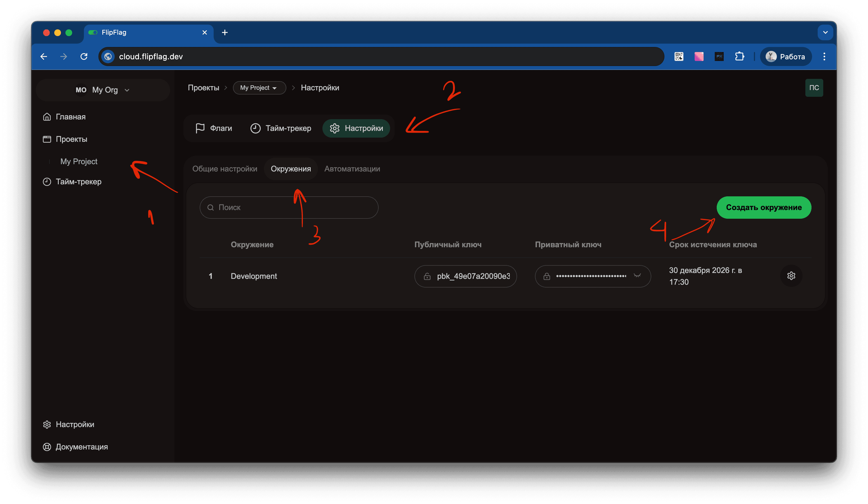Open the My Project breadcrumb dropdown

click(259, 88)
